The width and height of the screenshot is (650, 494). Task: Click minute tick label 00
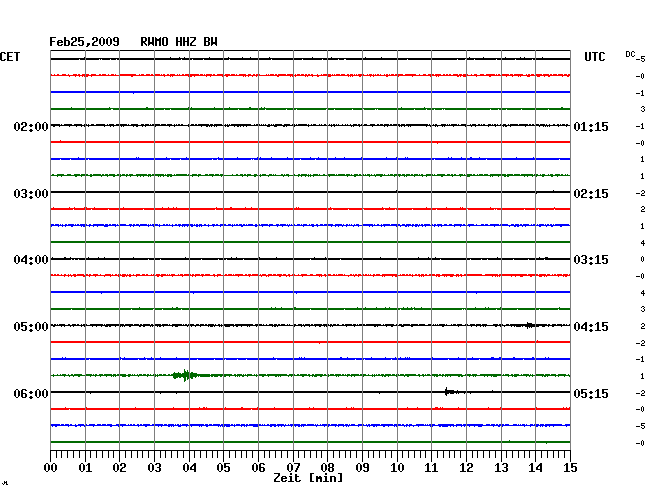[x=51, y=468]
